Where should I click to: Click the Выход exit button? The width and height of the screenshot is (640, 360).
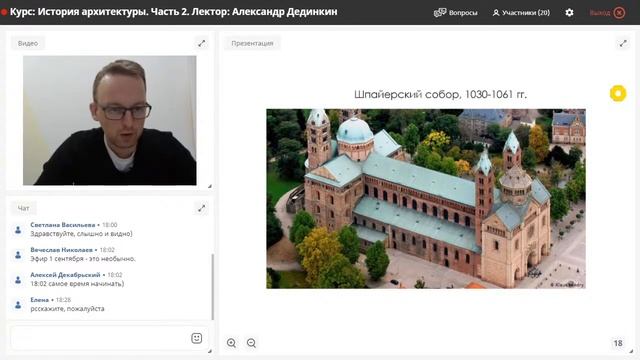pyautogui.click(x=607, y=13)
